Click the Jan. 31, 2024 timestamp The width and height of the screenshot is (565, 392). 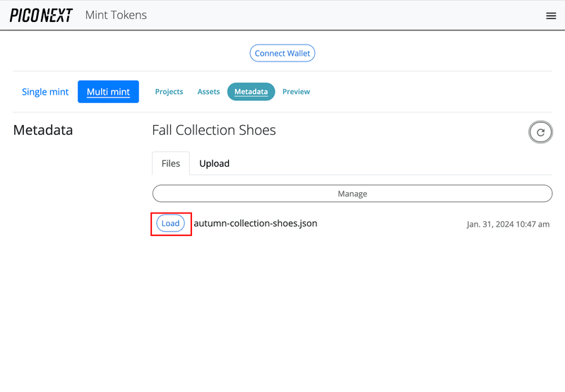[508, 224]
